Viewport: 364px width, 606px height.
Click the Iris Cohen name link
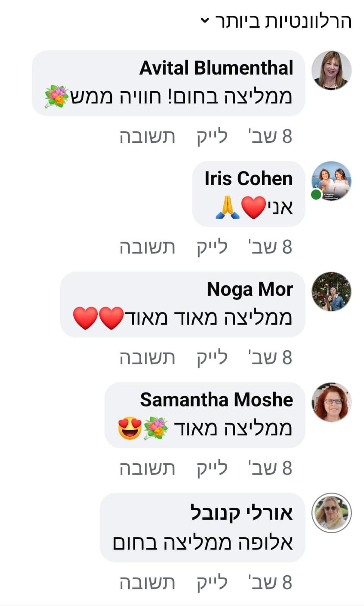click(248, 179)
